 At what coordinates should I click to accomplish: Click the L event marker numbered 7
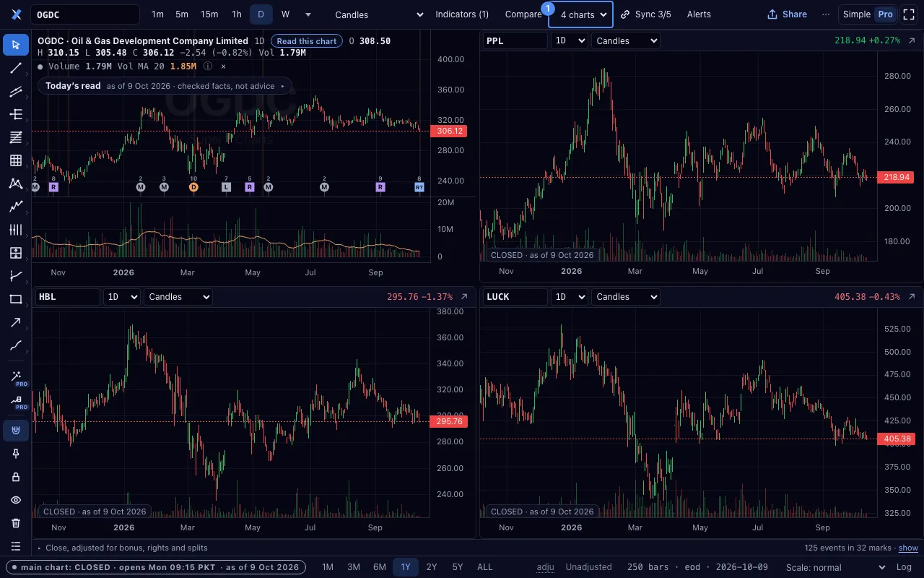pyautogui.click(x=226, y=187)
